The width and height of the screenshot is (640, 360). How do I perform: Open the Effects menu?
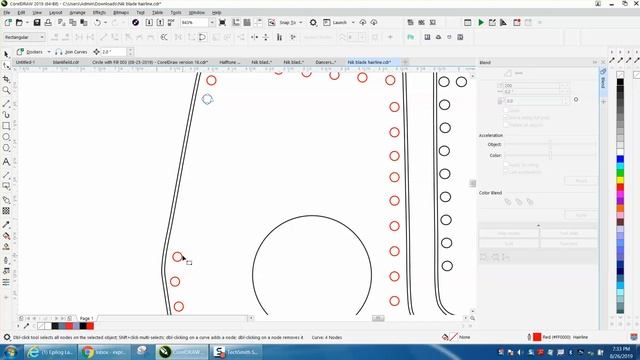click(99, 13)
